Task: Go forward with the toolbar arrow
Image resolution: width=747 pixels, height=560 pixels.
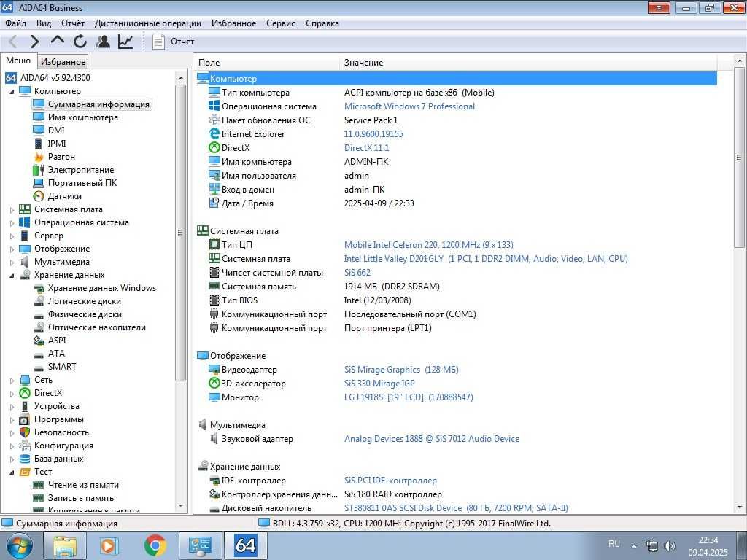Action: [x=34, y=42]
